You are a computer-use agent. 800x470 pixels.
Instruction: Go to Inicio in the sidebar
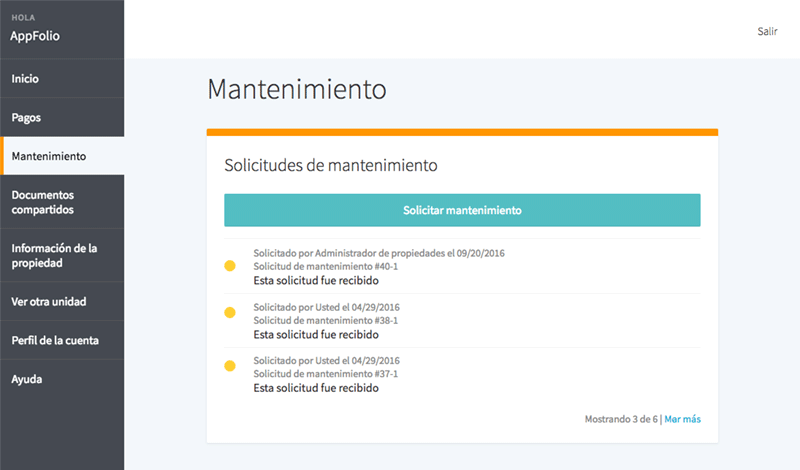(x=25, y=78)
